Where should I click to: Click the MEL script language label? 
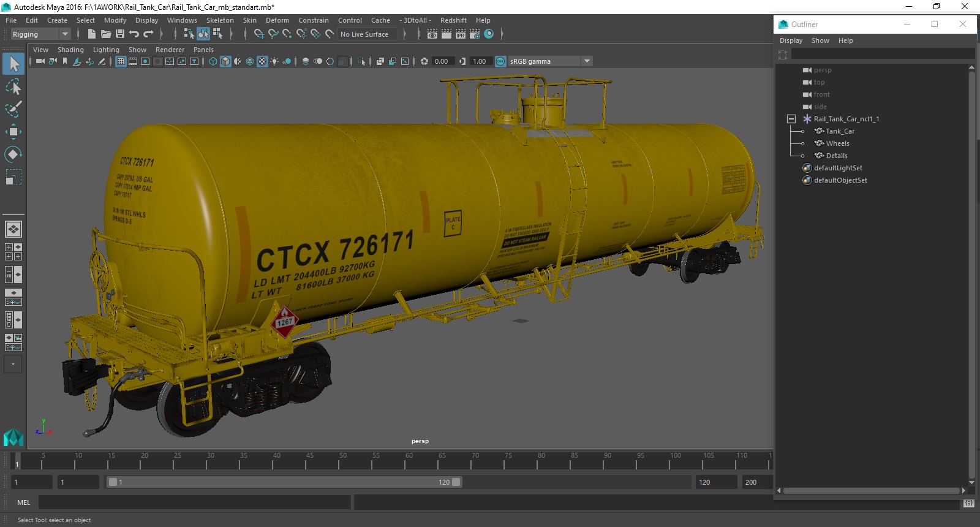23,502
